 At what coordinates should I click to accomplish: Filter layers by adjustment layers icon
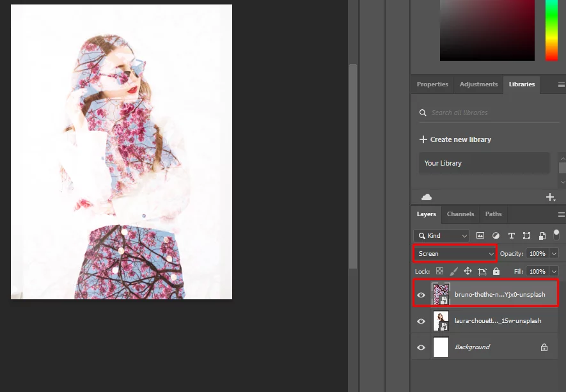(x=496, y=235)
